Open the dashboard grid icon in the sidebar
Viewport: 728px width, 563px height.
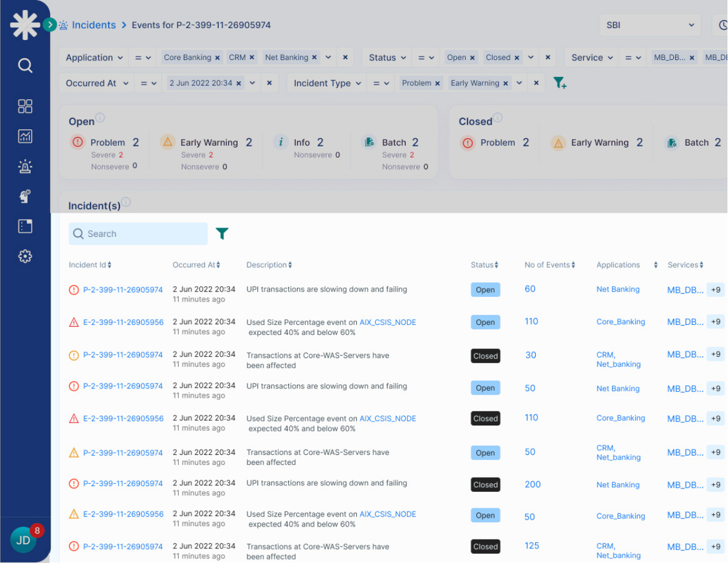click(x=25, y=106)
